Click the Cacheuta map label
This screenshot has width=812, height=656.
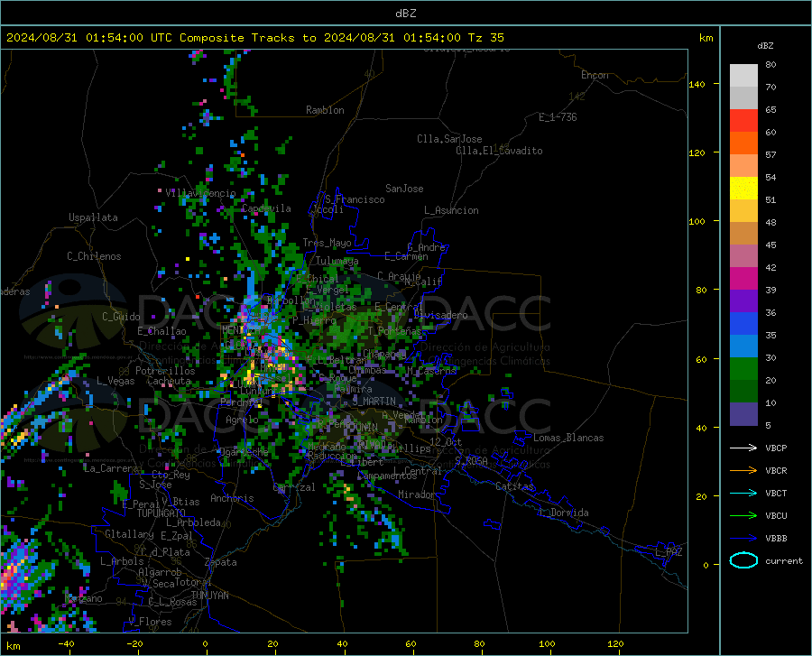pos(169,381)
